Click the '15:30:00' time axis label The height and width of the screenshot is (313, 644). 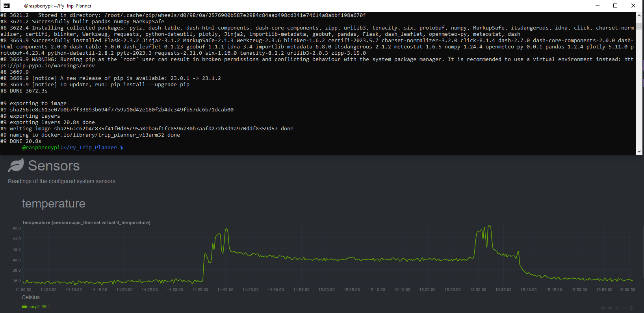click(x=478, y=290)
